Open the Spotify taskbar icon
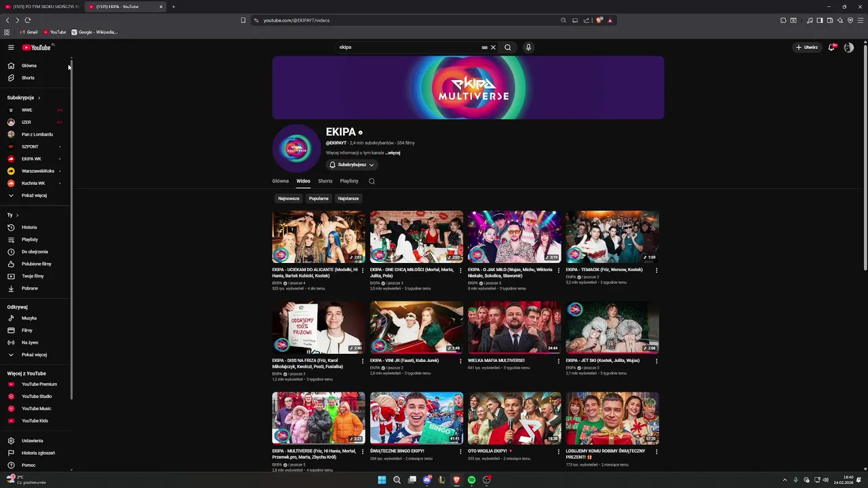Screen dimensions: 868x488 coord(471,480)
